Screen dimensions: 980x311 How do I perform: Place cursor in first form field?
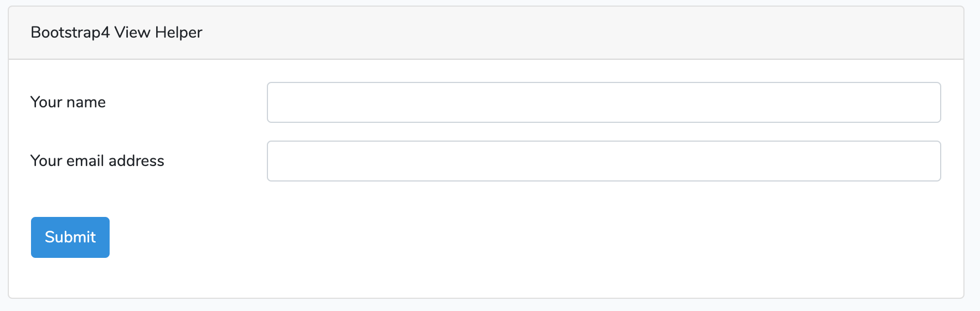coord(604,102)
